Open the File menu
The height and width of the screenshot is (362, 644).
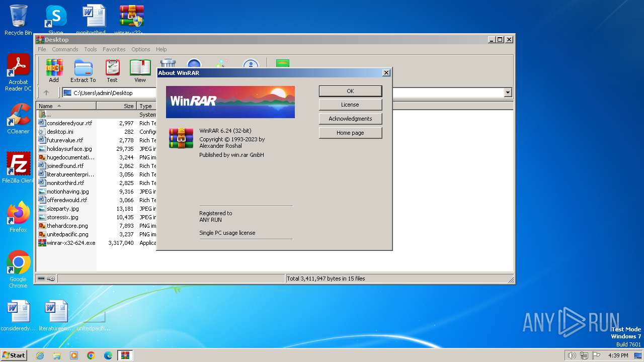click(x=42, y=49)
